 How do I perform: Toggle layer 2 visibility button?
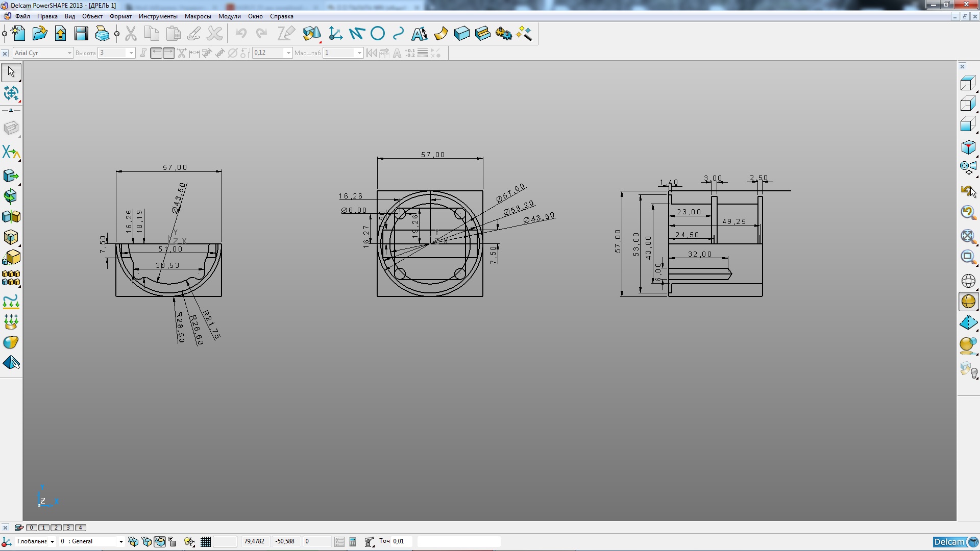[56, 528]
